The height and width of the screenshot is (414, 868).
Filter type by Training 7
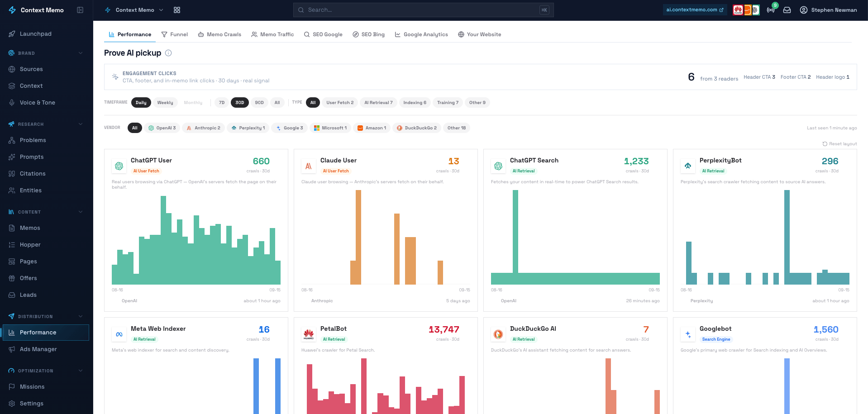(448, 103)
